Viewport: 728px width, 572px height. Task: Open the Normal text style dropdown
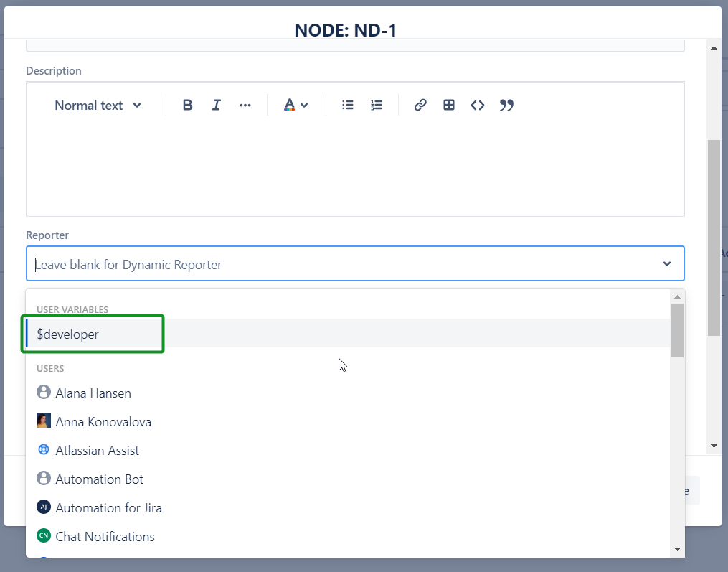[98, 106]
